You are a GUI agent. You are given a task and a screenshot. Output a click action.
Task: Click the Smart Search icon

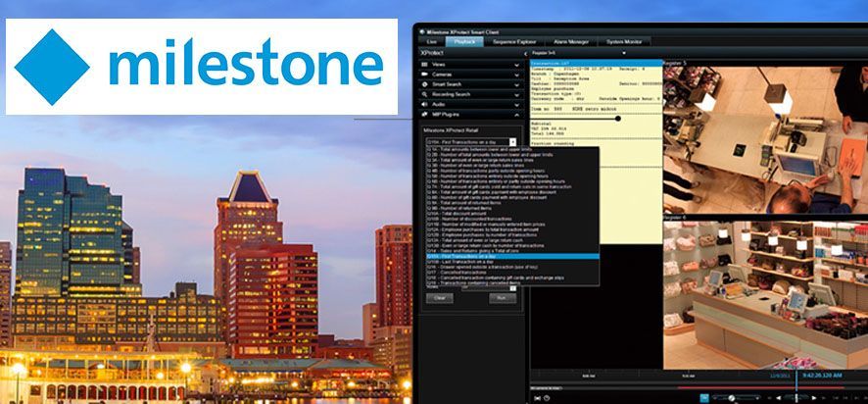tap(424, 84)
